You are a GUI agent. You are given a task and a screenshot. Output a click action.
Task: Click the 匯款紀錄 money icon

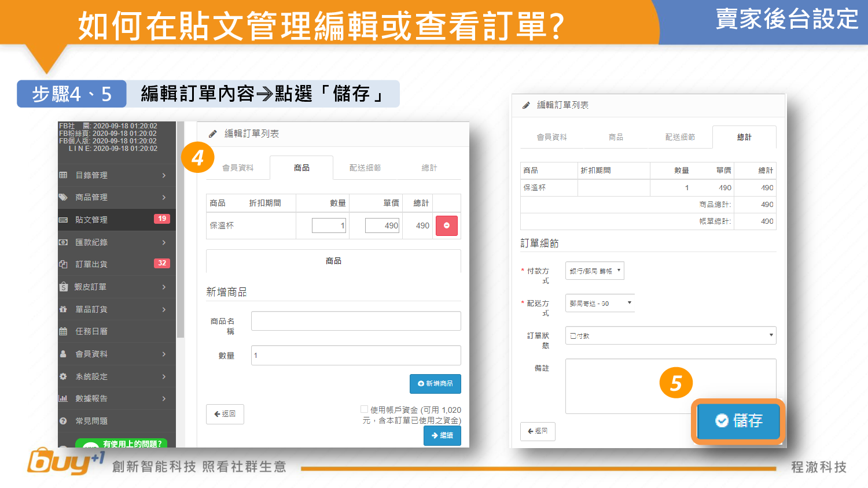pyautogui.click(x=64, y=242)
